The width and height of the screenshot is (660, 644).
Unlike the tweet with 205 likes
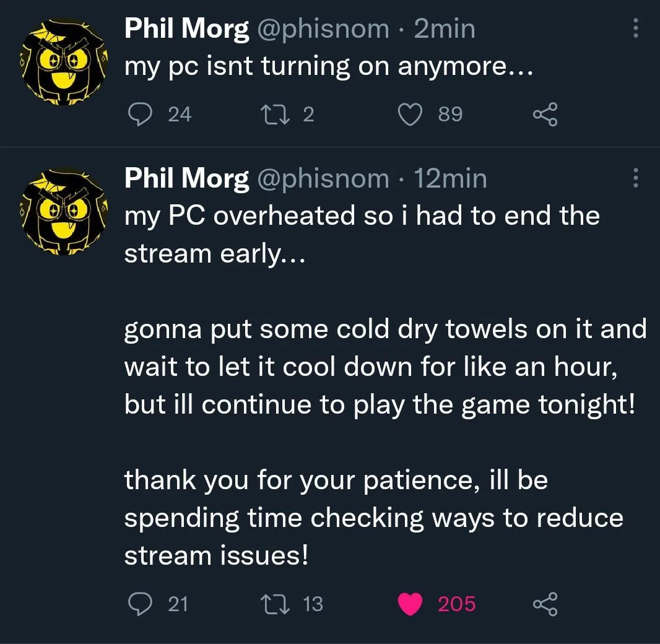[x=410, y=604]
